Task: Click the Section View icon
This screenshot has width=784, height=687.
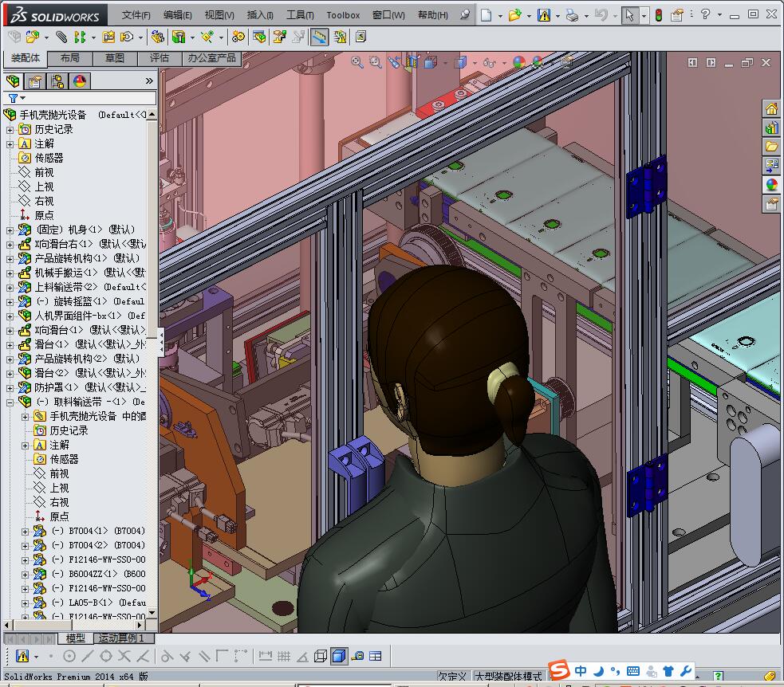Action: pos(411,62)
